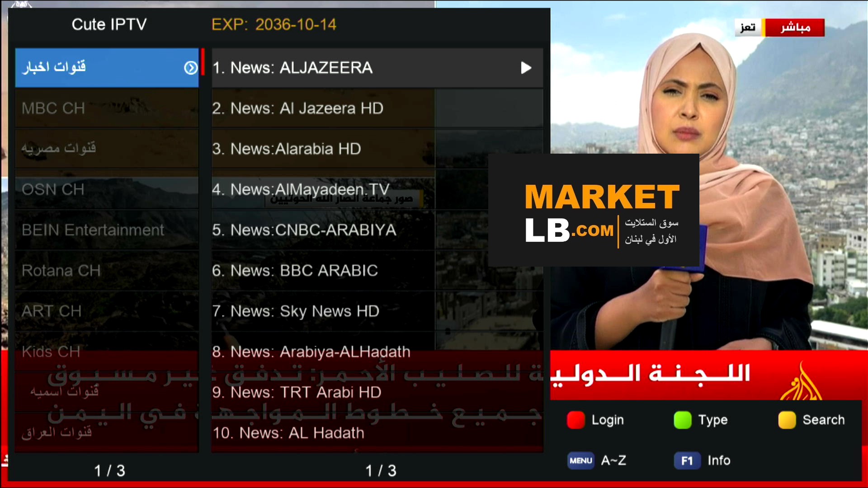Play channel 8. News: Arabiya-ALHadath
The image size is (868, 488).
(377, 352)
